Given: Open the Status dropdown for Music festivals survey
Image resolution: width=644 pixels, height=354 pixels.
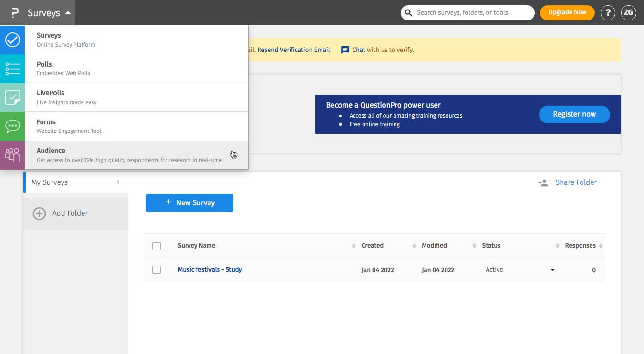Looking at the screenshot, I should click(552, 270).
